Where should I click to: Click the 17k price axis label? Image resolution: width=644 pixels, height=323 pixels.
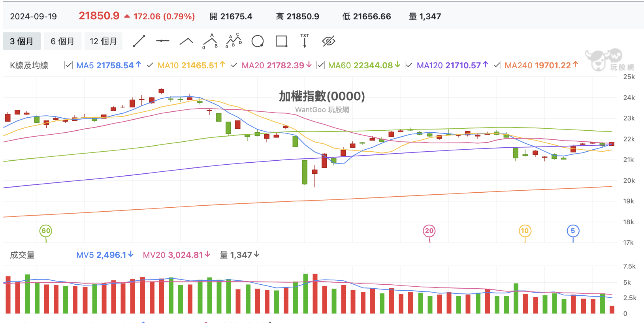629,242
